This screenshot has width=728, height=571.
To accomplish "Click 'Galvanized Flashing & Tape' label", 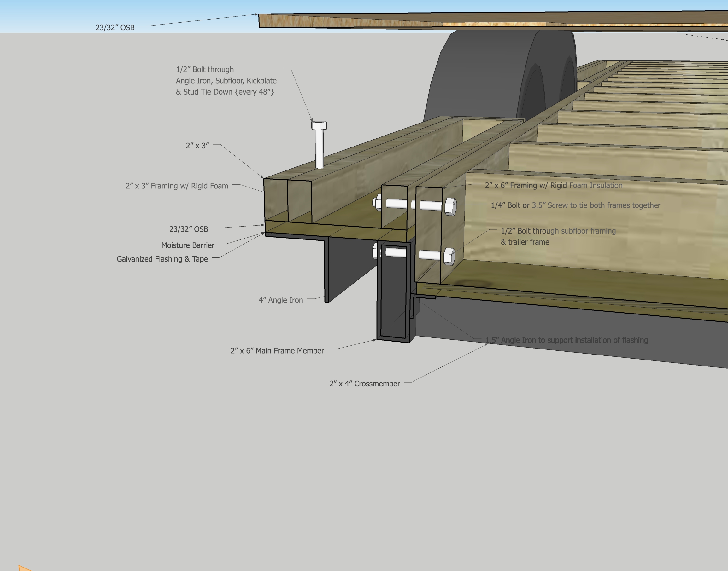I will (x=162, y=259).
